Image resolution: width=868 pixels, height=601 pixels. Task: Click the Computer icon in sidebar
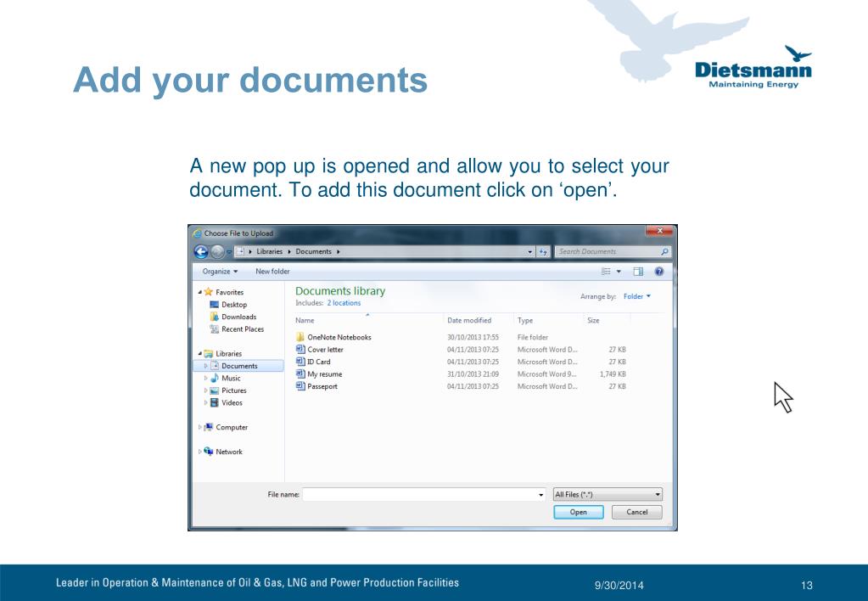tap(208, 427)
